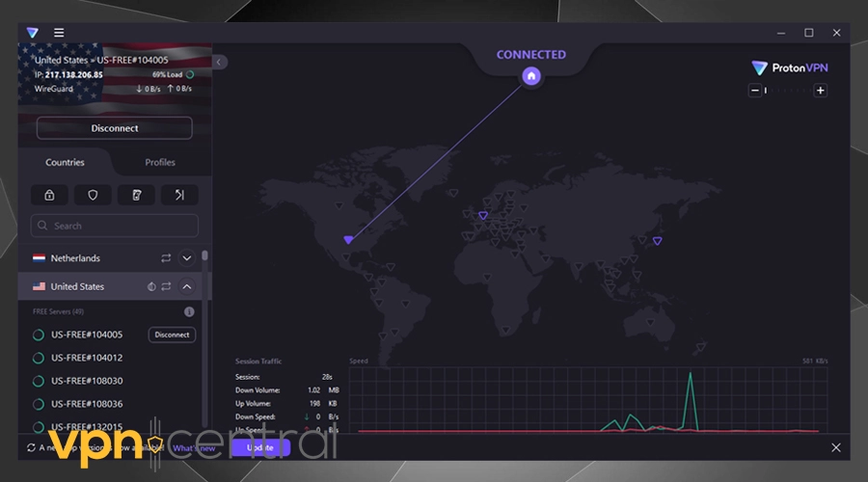The image size is (868, 482).
Task: Click the Disconnect button under the flag
Action: 115,128
